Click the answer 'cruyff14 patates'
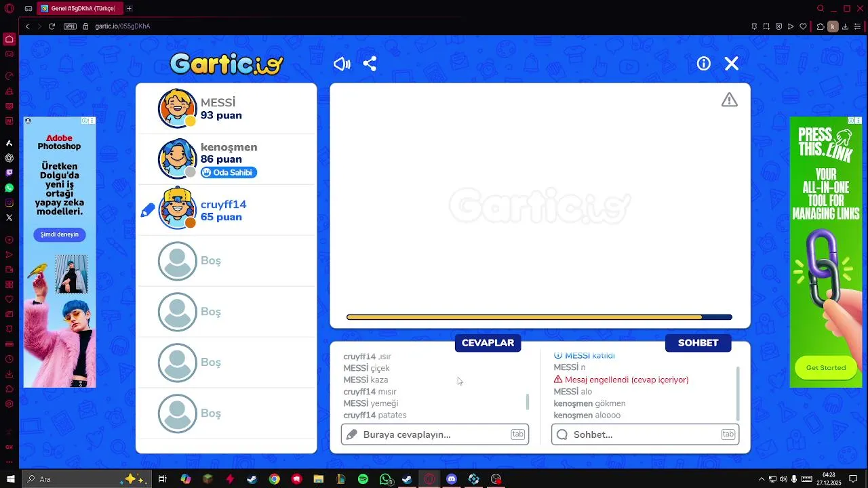Viewport: 868px width, 488px height. [375, 415]
